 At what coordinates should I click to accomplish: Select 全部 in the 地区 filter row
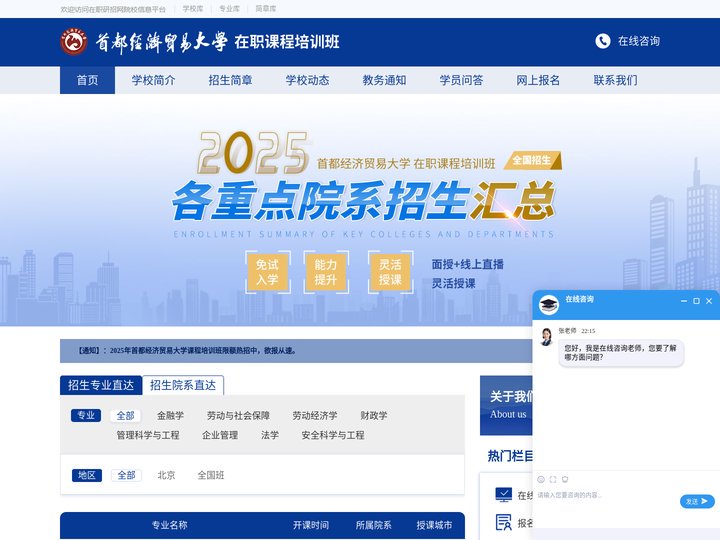click(126, 475)
